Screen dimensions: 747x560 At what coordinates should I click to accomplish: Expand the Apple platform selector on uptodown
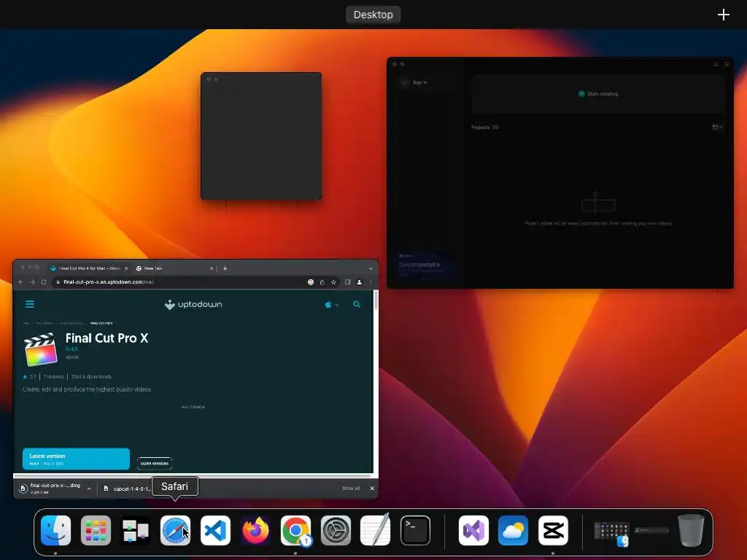pos(332,305)
